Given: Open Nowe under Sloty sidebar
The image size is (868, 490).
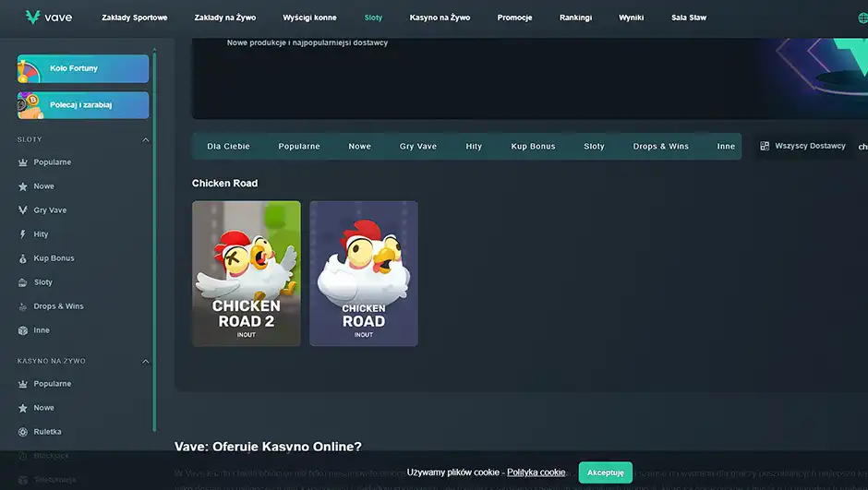Looking at the screenshot, I should click(43, 186).
